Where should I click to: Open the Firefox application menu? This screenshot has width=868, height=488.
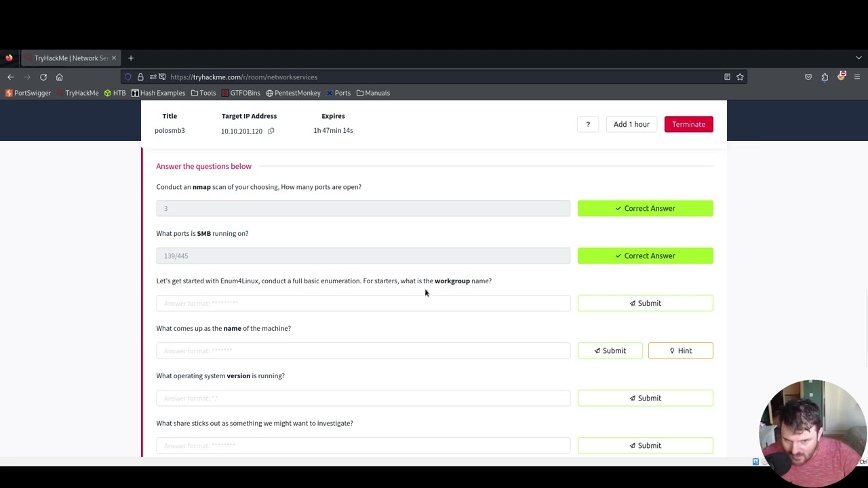(x=857, y=77)
